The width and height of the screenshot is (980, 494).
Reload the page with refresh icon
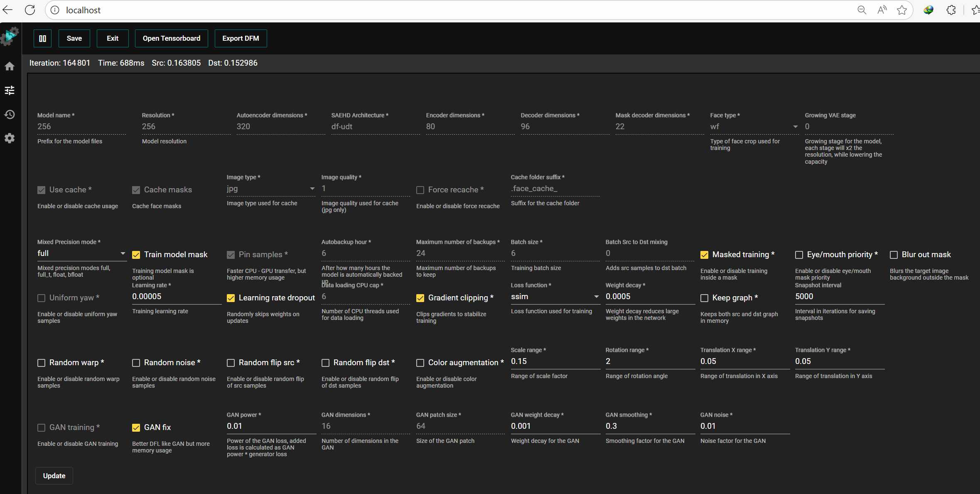[x=30, y=10]
